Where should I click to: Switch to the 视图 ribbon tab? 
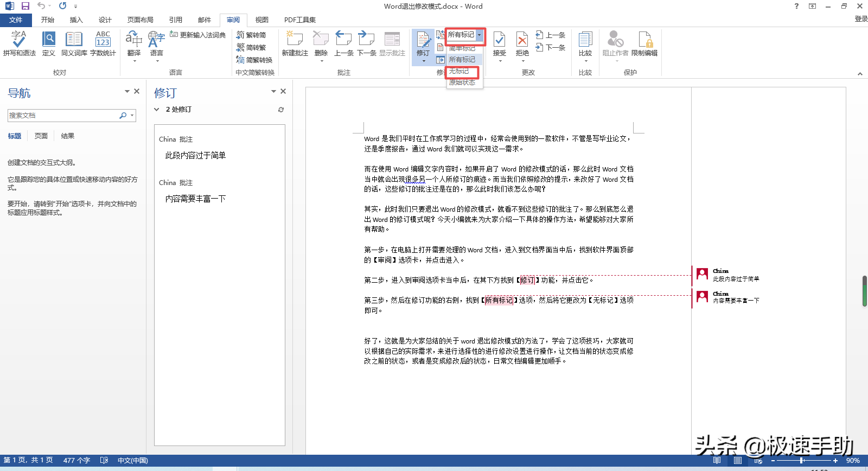tap(261, 20)
